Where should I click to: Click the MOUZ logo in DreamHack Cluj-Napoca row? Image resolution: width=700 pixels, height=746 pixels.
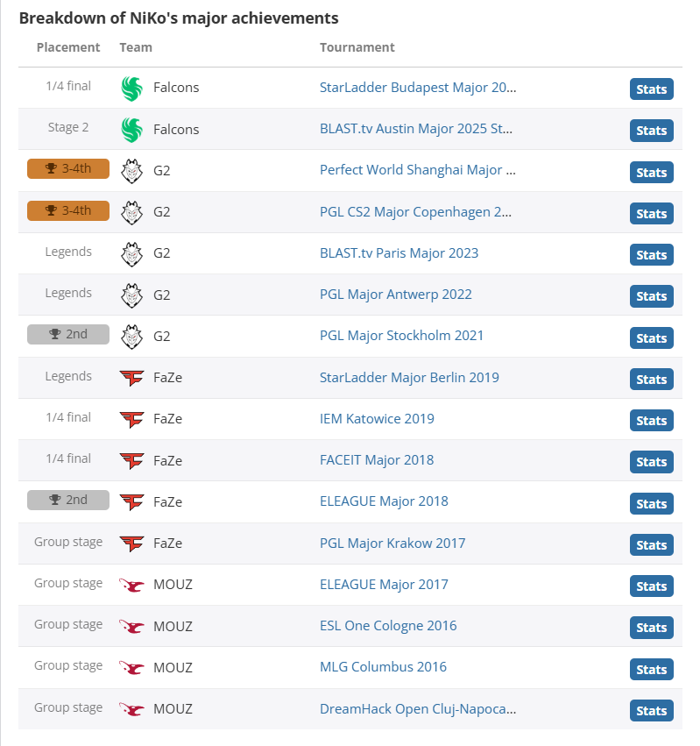131,709
